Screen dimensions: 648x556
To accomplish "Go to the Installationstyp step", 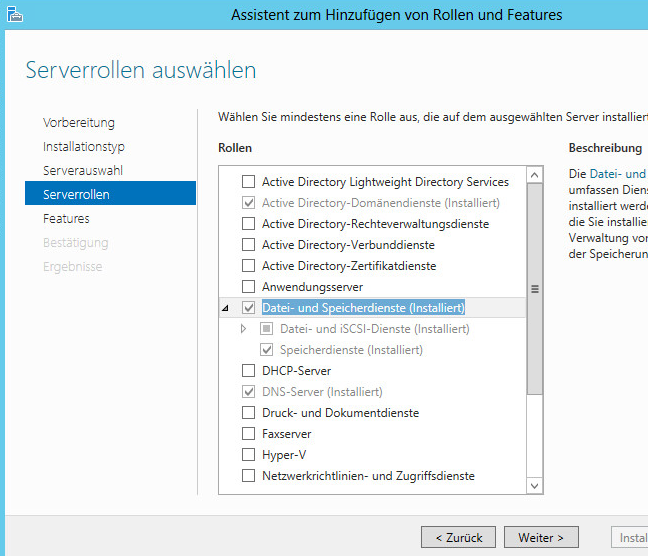I will point(84,146).
